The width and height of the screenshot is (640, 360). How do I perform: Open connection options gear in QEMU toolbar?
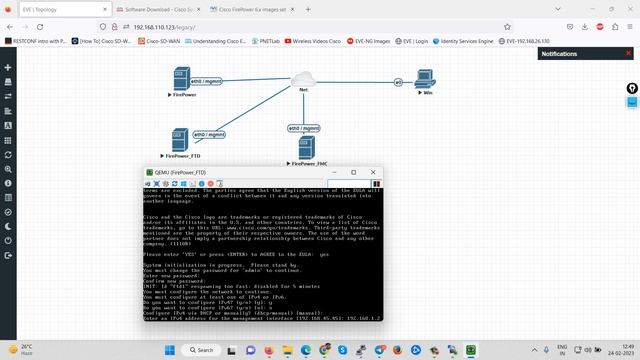pos(166,184)
